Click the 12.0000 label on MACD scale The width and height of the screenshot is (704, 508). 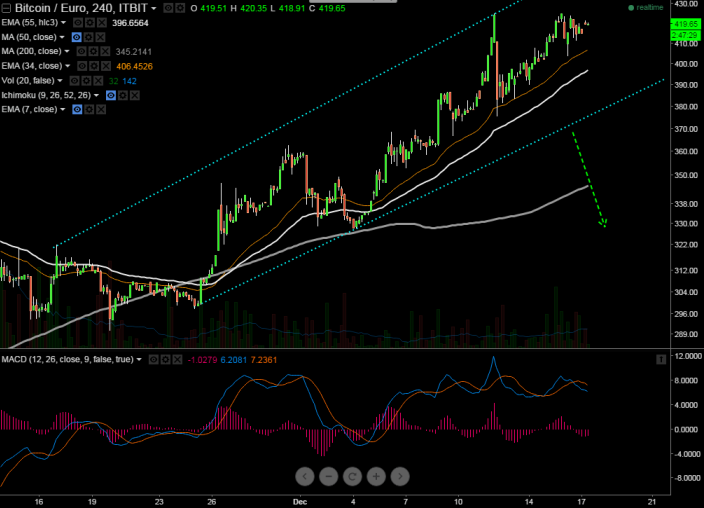click(687, 356)
